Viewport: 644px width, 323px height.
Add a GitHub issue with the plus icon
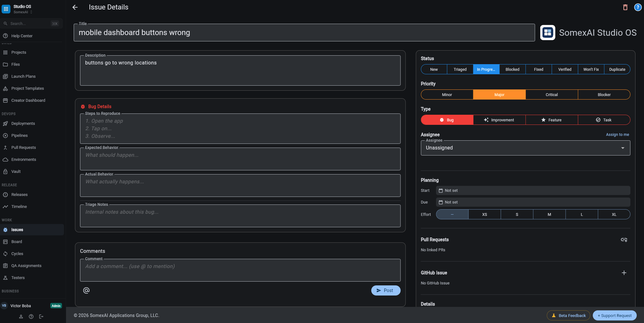tap(624, 272)
